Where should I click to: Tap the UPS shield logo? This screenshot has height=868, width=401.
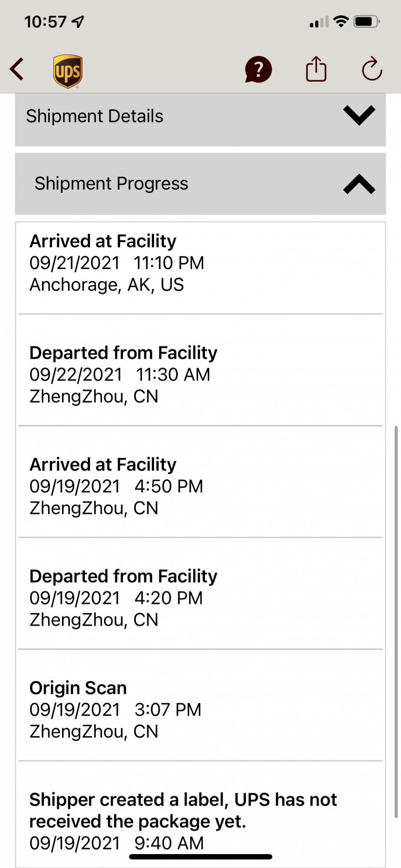point(68,71)
